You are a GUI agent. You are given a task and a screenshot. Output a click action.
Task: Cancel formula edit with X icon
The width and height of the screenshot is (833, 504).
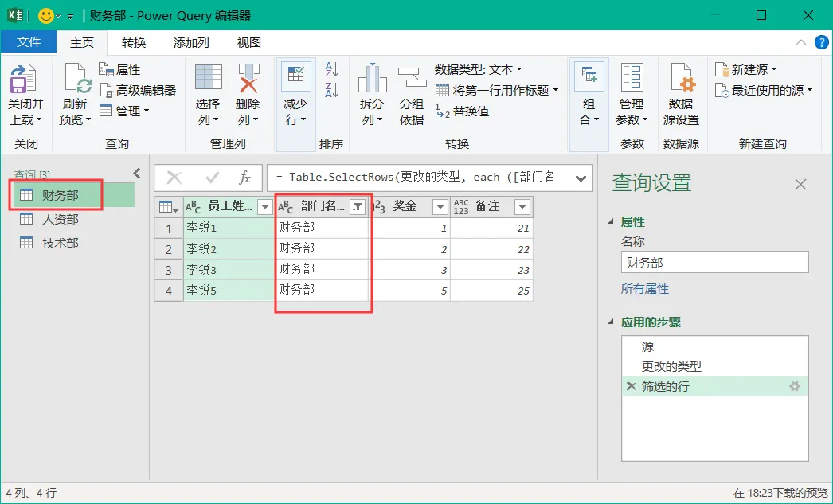coord(174,178)
